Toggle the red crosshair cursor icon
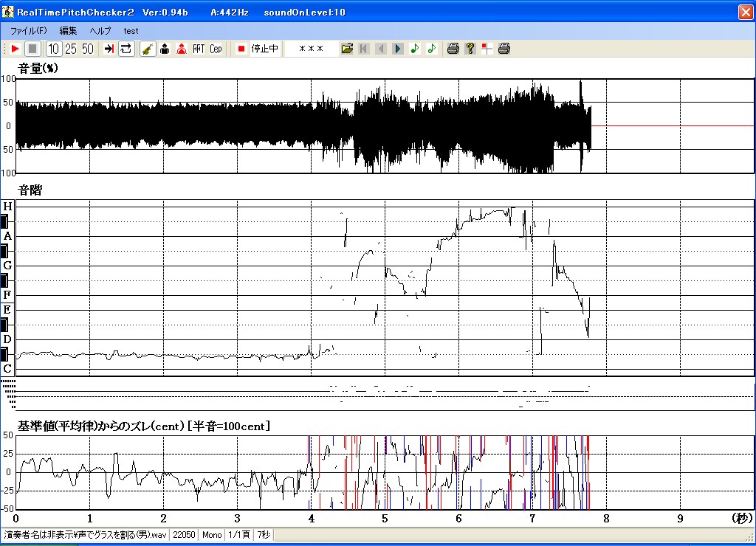Image resolution: width=756 pixels, height=546 pixels. pos(487,49)
